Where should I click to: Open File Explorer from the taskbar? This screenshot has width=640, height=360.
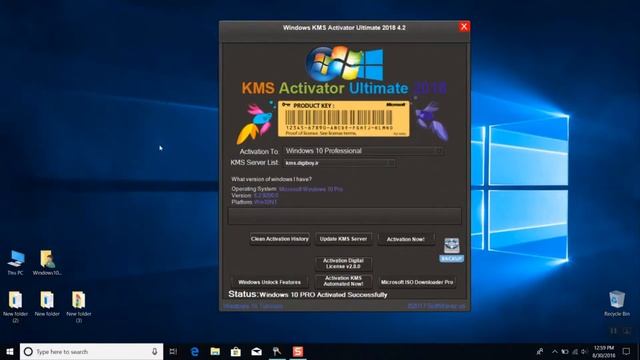click(215, 351)
